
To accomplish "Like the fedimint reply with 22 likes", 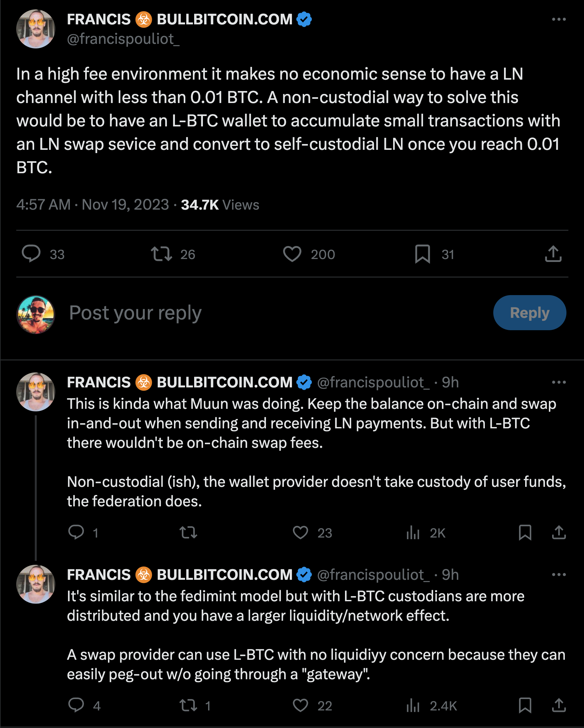I will (x=300, y=706).
